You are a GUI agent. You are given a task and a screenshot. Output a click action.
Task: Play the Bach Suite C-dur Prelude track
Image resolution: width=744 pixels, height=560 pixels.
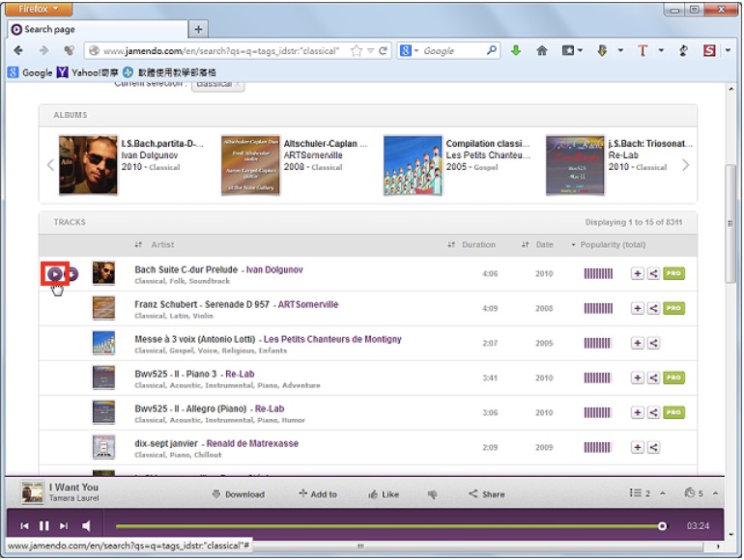tap(54, 273)
